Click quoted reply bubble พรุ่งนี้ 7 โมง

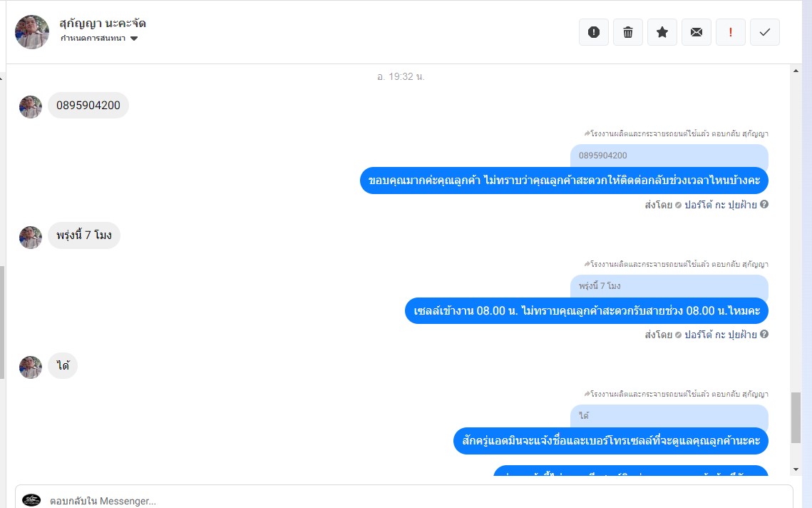click(669, 286)
